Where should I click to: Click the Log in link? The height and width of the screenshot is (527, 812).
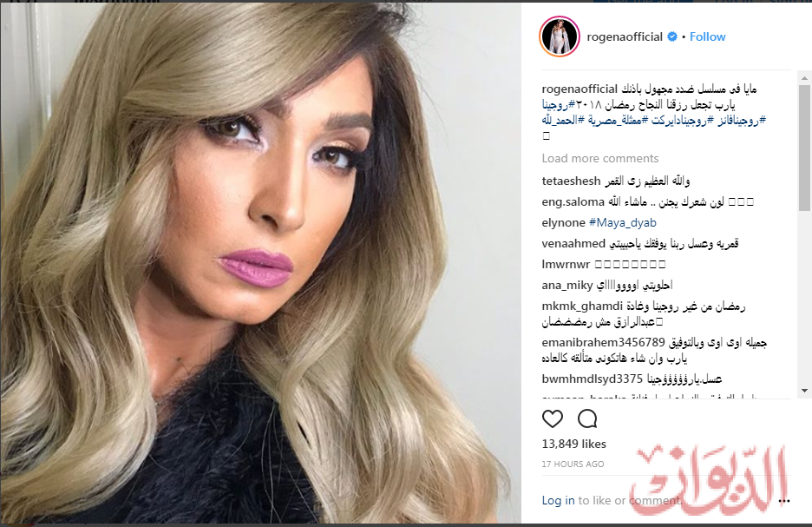point(558,500)
